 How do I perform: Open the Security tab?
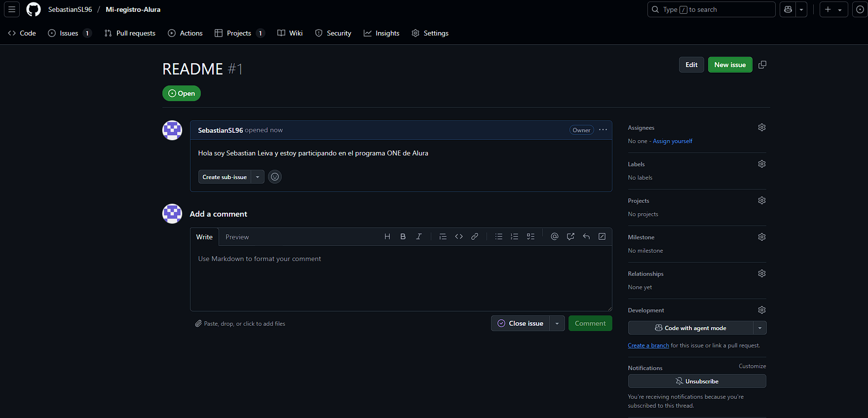pos(333,33)
